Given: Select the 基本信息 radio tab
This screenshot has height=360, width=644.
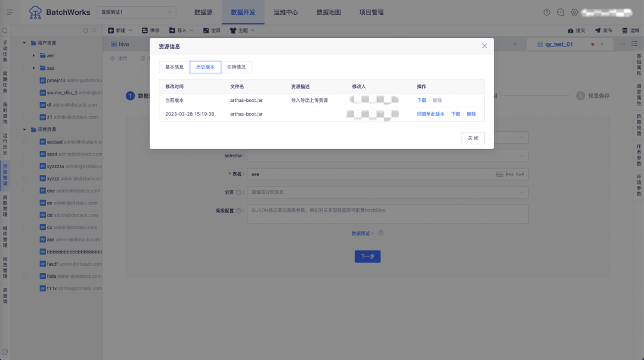Looking at the screenshot, I should 174,67.
